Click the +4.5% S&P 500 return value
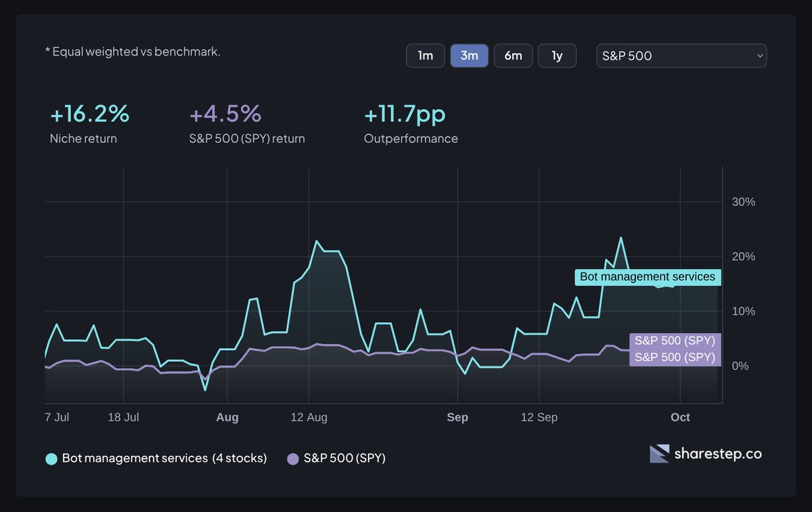 coord(225,114)
